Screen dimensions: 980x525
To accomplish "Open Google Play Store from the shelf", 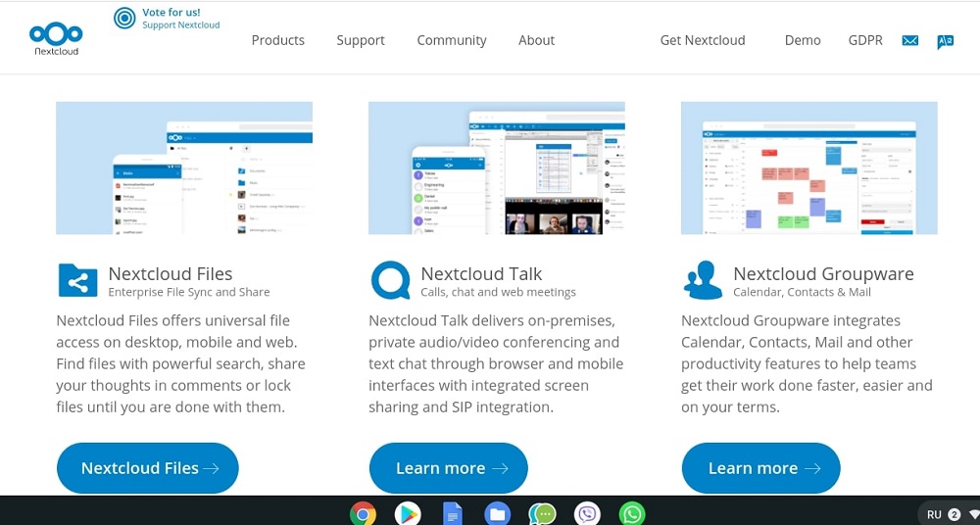I will (x=408, y=514).
